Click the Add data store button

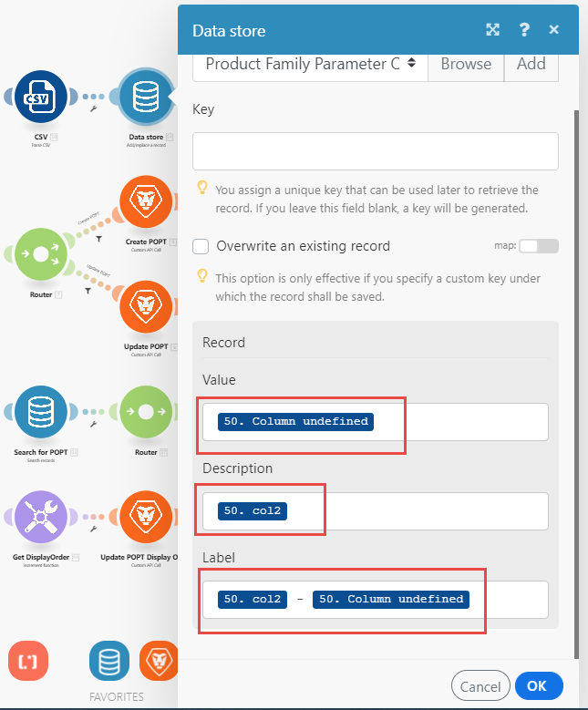[531, 64]
